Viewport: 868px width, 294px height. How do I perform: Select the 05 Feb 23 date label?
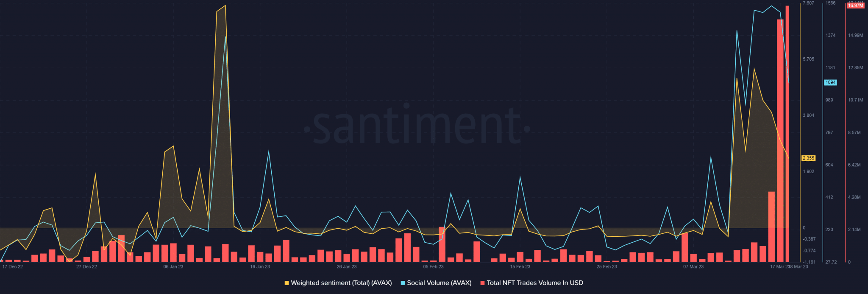tap(433, 267)
